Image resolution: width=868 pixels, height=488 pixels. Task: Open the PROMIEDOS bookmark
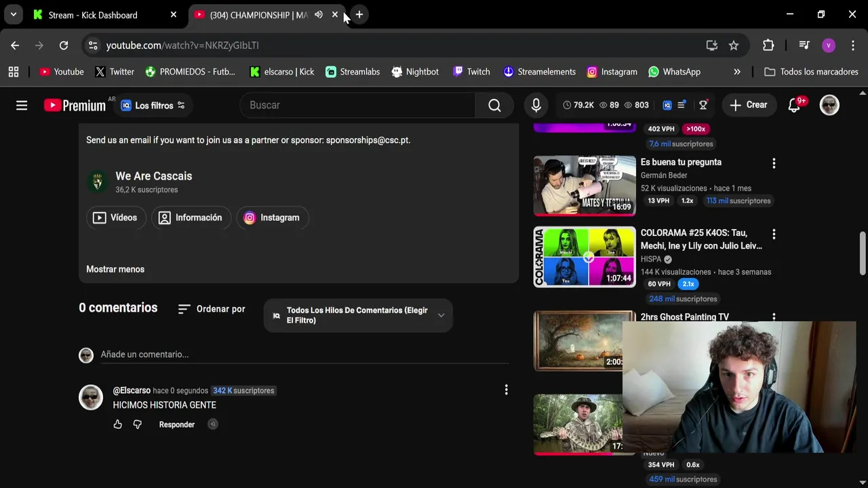pos(191,71)
